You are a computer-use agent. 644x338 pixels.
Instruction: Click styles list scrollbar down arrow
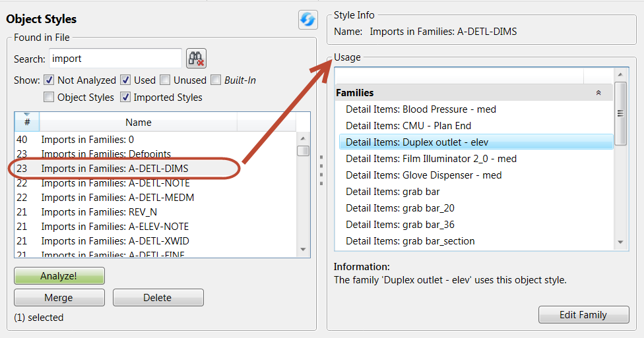303,249
